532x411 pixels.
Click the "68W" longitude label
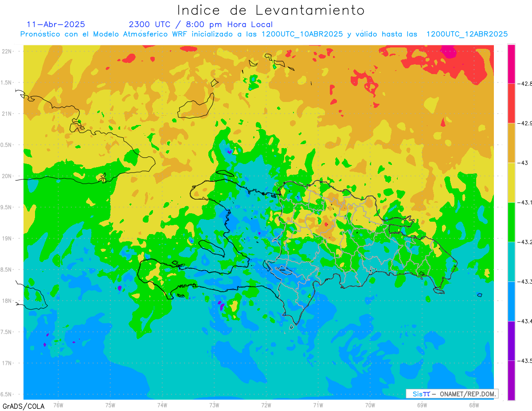tap(473, 405)
